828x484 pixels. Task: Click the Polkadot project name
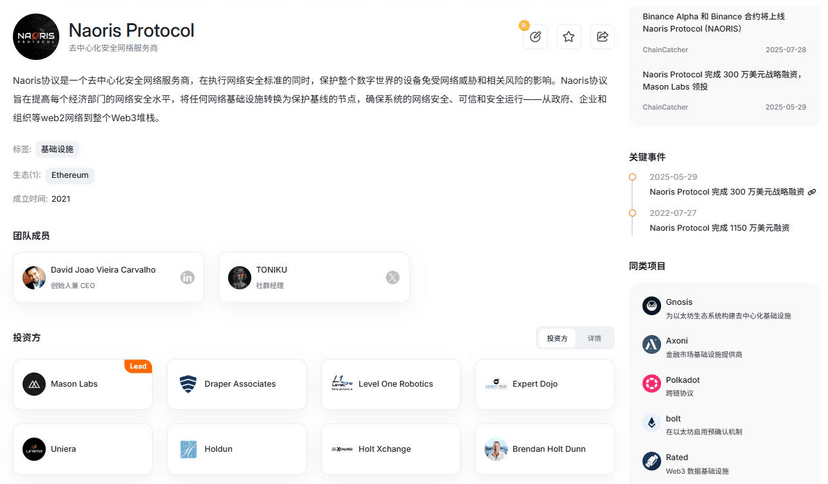[x=682, y=380]
